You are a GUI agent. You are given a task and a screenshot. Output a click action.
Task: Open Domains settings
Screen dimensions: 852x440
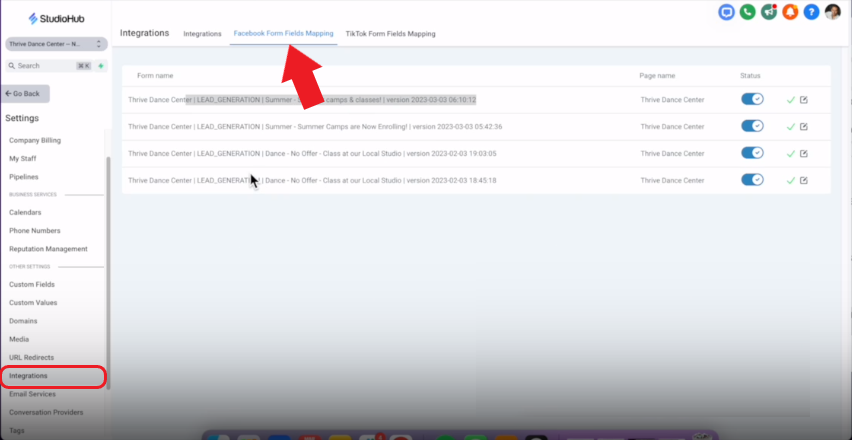pyautogui.click(x=23, y=321)
